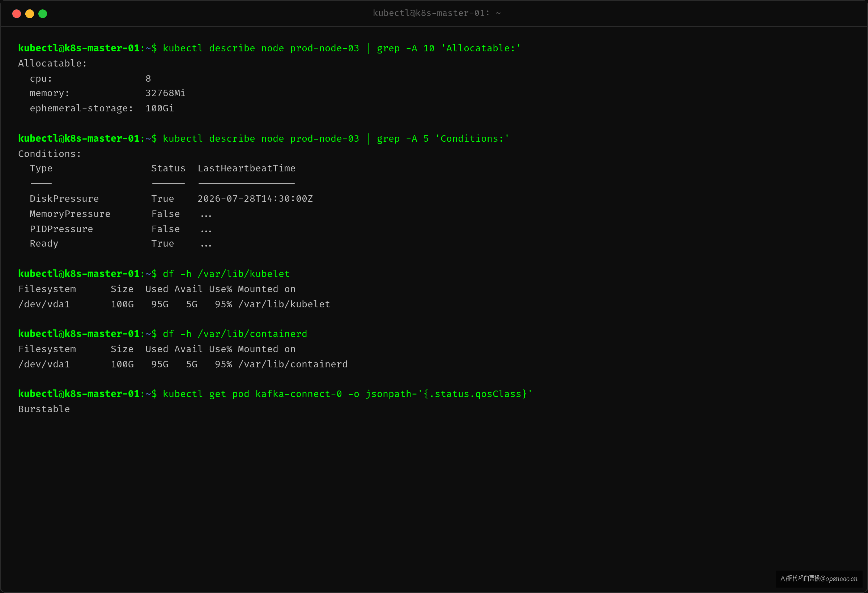Click the 'True' status of Ready
Screen dimensions: 868x593
[x=162, y=244]
